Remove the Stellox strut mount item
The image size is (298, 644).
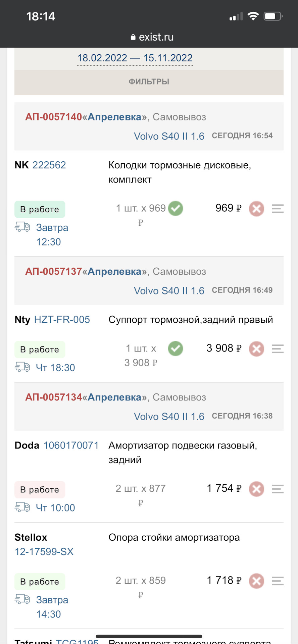(x=256, y=581)
